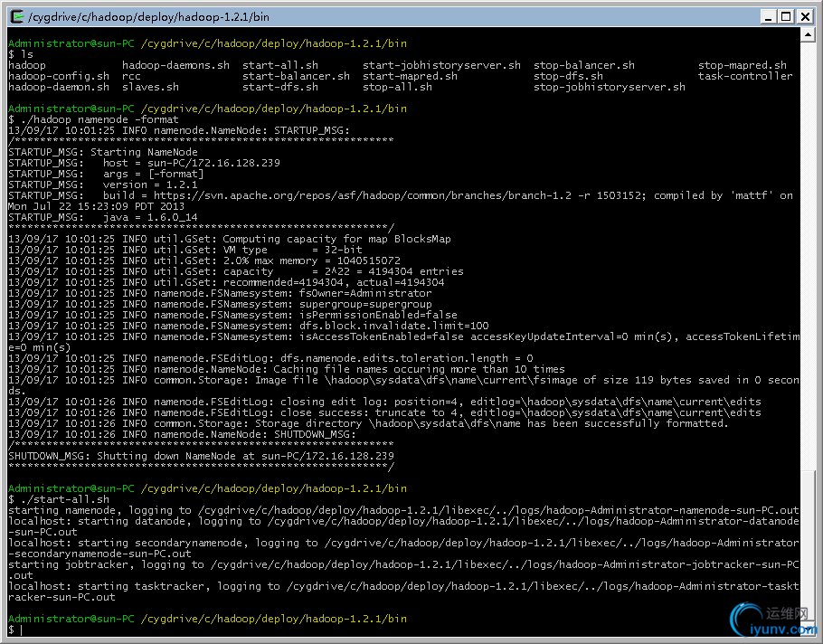
Task: Click 'close success: truncate to 4' line
Action: tap(384, 413)
